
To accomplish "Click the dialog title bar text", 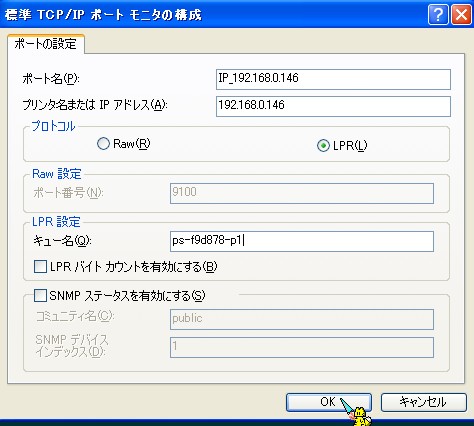I will click(x=103, y=15).
